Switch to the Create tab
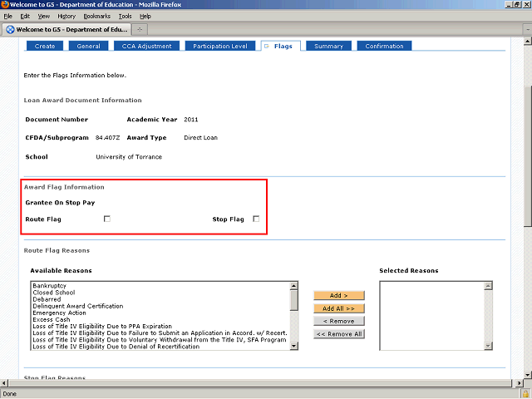 click(45, 47)
